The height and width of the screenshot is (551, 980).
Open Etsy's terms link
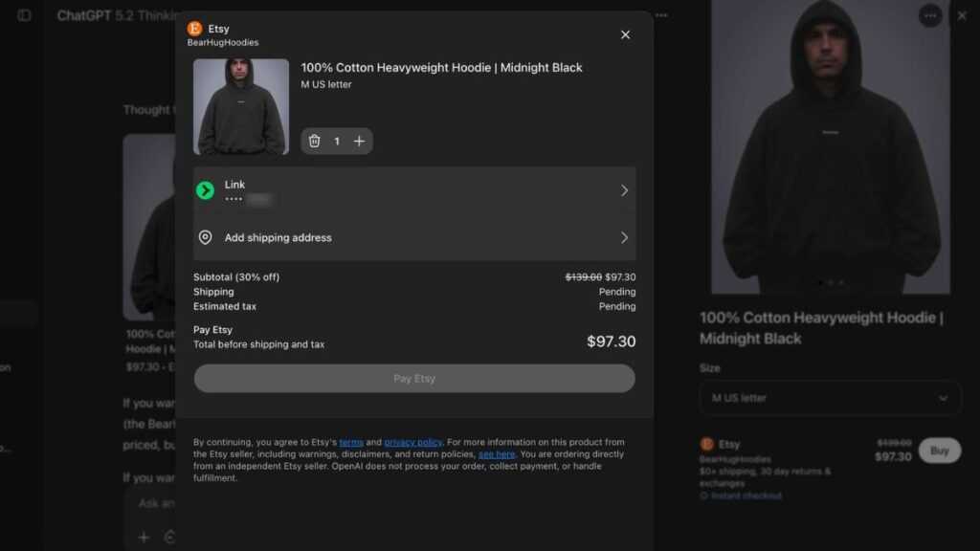[351, 442]
